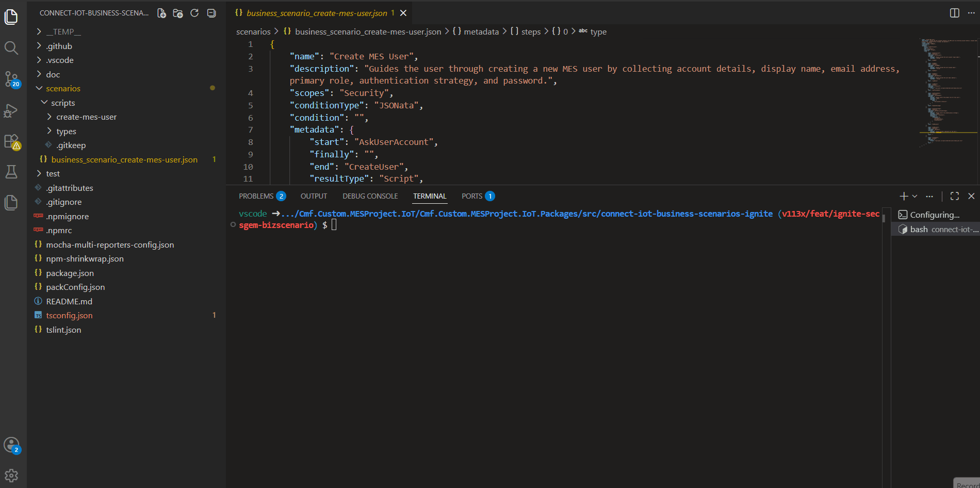Screen dimensions: 980x488
Task: Split the editor to the right
Action: pyautogui.click(x=955, y=13)
